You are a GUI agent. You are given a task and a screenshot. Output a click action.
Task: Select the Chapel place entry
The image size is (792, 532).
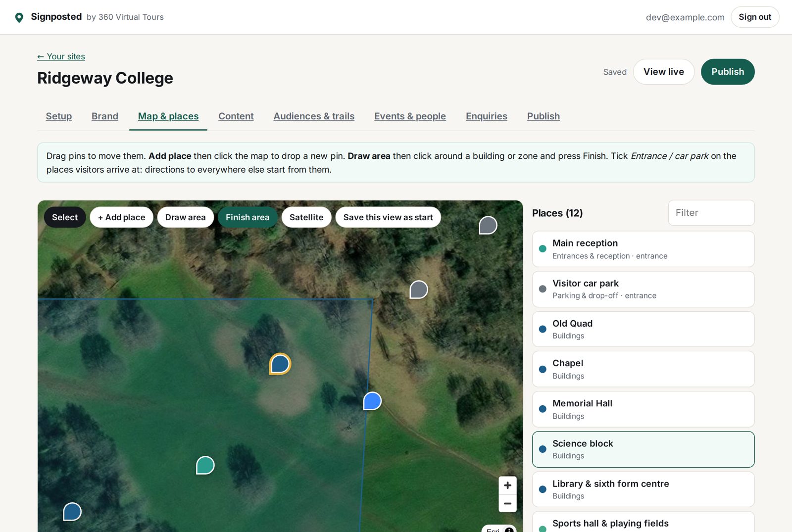pos(643,369)
